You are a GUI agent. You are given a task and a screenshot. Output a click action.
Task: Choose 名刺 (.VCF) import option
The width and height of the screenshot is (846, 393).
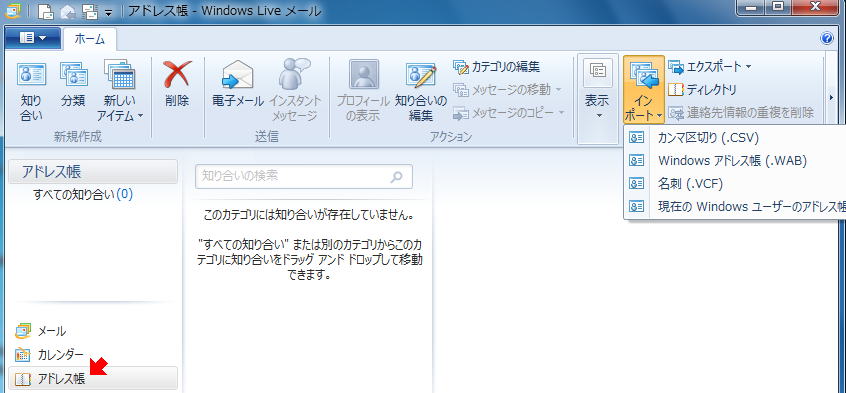coord(735,184)
